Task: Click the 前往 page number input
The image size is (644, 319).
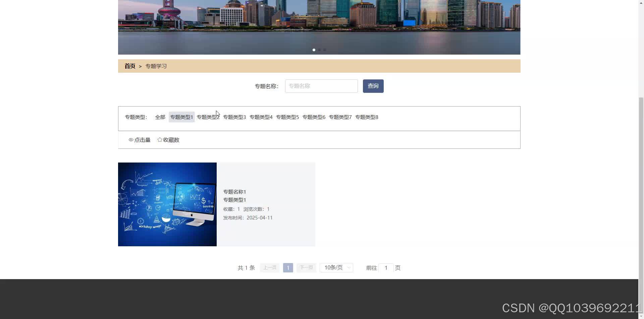Action: click(386, 267)
